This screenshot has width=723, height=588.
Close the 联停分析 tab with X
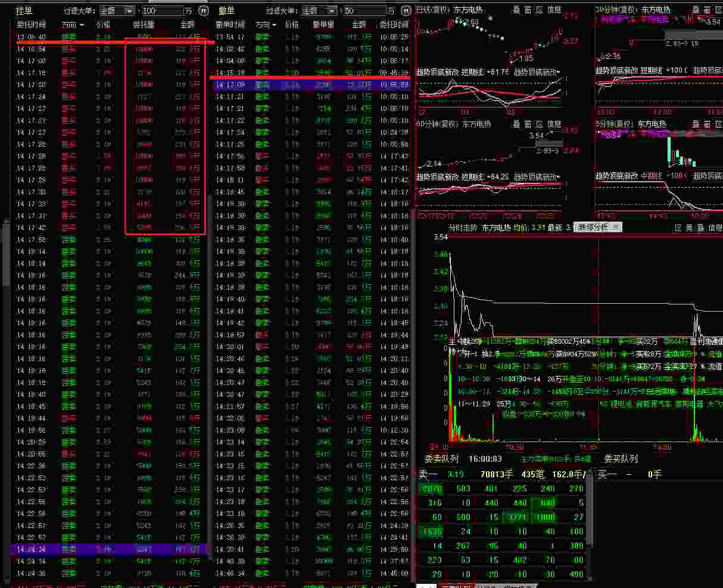coord(616,227)
